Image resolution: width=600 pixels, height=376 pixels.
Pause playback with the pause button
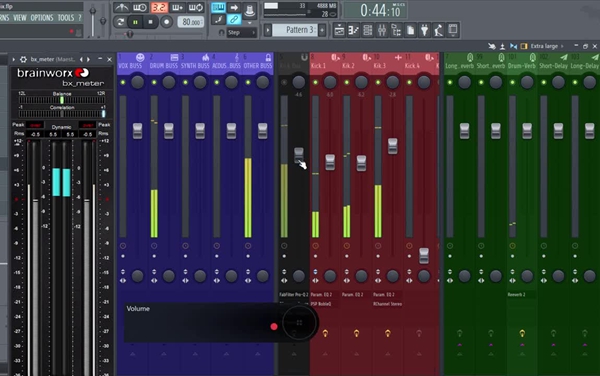pos(135,22)
